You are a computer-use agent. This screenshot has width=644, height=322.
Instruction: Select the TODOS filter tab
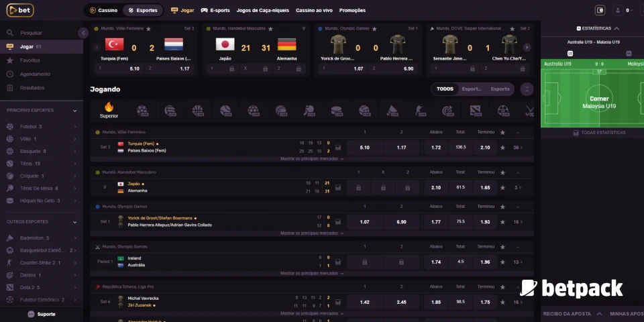[445, 89]
